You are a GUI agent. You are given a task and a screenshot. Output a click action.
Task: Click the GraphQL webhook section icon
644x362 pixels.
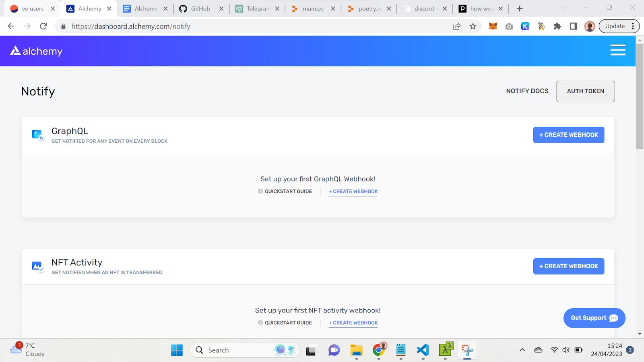click(37, 135)
